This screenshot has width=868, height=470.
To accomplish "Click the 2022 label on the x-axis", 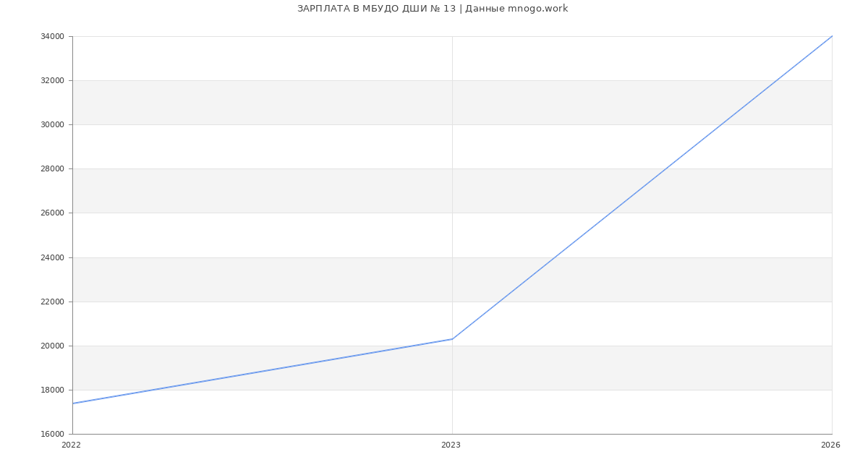I will point(72,445).
